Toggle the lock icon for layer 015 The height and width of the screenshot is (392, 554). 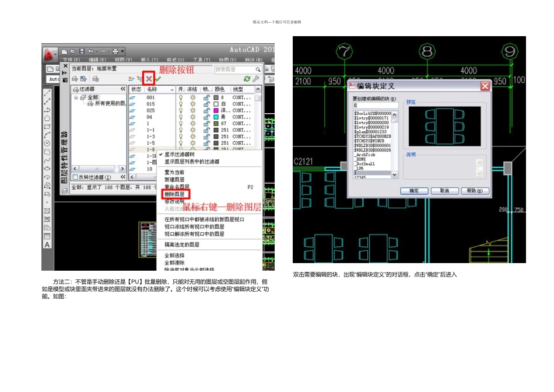pyautogui.click(x=206, y=104)
